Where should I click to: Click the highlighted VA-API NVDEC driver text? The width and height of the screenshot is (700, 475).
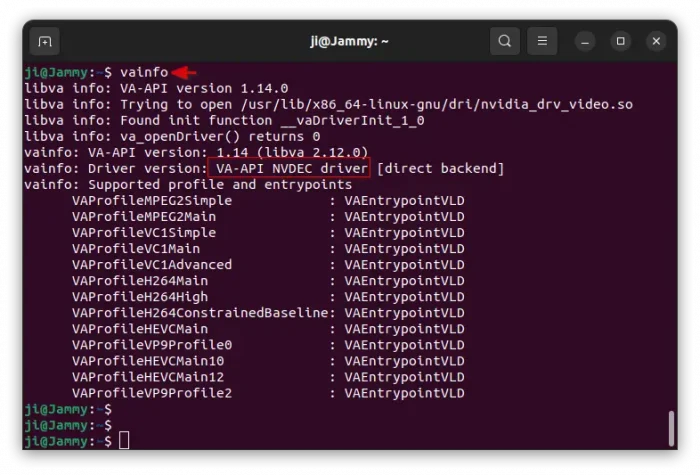click(288, 168)
